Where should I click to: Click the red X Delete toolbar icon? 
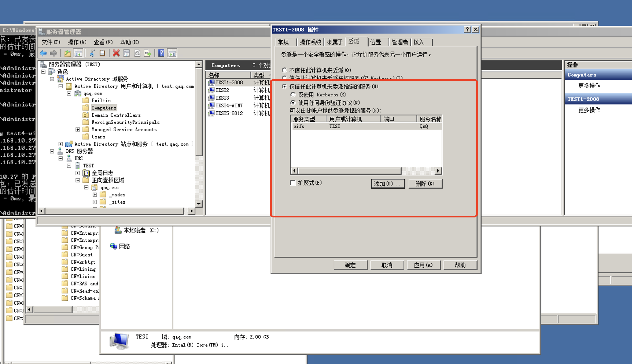click(x=116, y=53)
